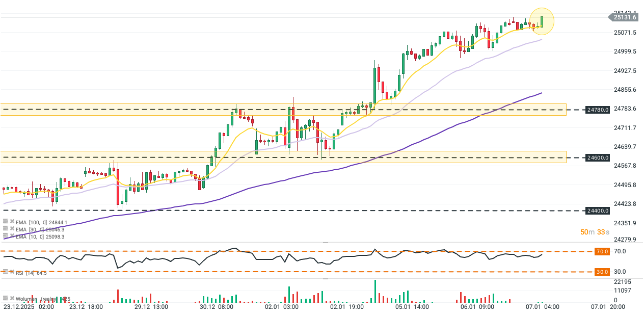Open settings icon for EMA 100 indicator
Screen dimensions: 644x315
pos(6,222)
